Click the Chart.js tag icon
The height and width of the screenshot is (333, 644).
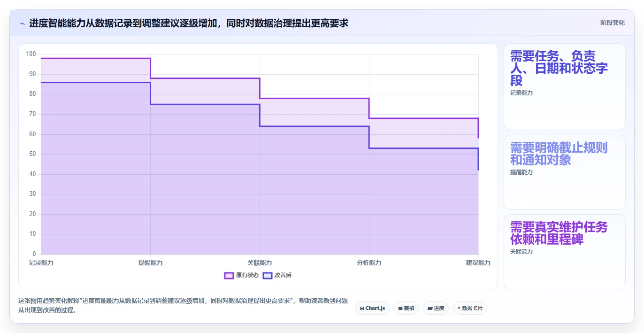(362, 309)
